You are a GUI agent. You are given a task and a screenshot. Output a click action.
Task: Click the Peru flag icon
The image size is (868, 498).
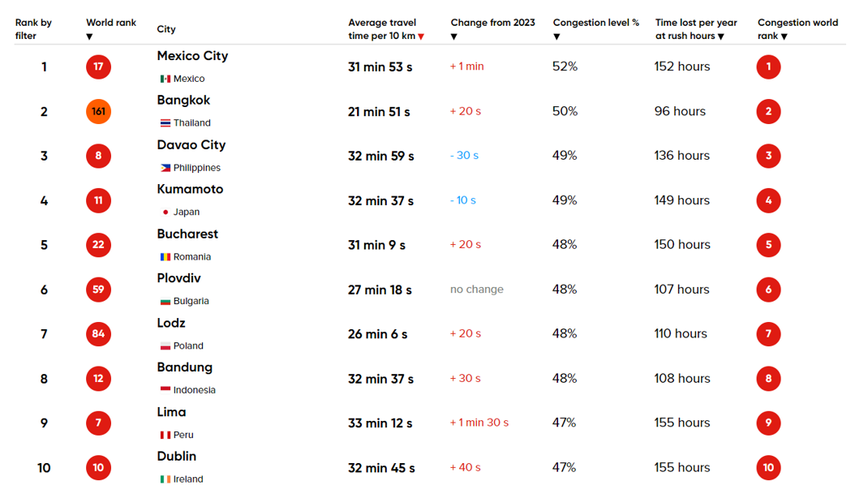[x=165, y=436]
